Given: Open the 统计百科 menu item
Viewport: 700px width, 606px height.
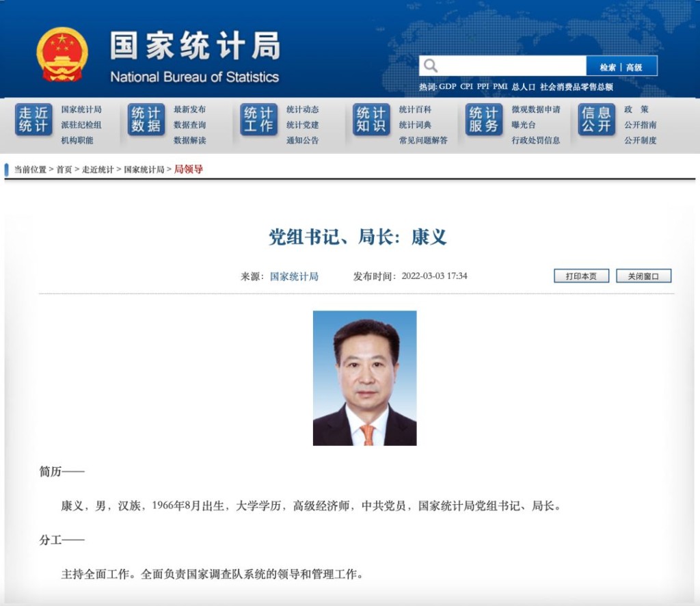Looking at the screenshot, I should [x=415, y=109].
